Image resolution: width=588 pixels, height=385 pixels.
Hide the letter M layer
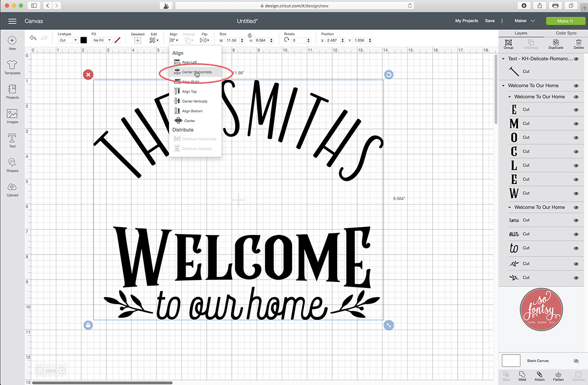576,124
